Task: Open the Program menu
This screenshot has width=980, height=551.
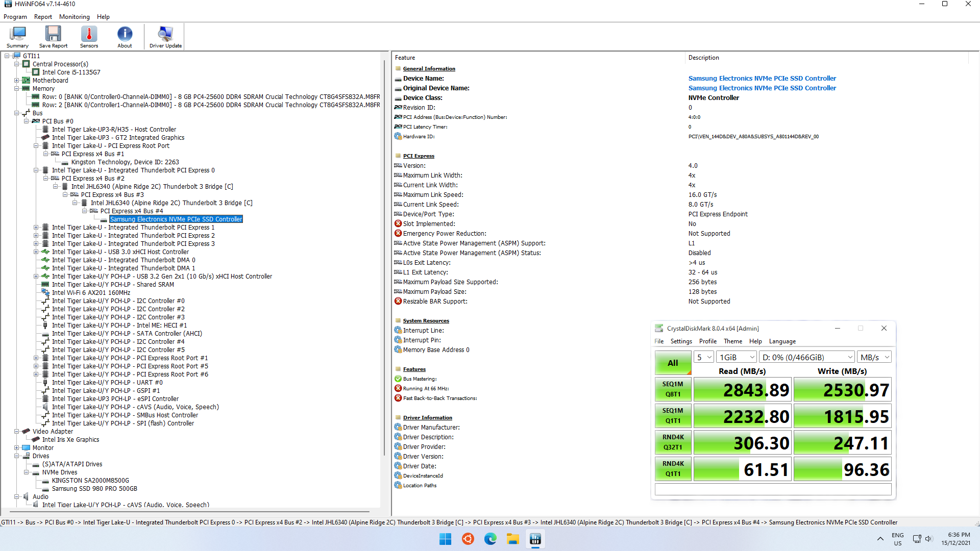Action: tap(15, 17)
